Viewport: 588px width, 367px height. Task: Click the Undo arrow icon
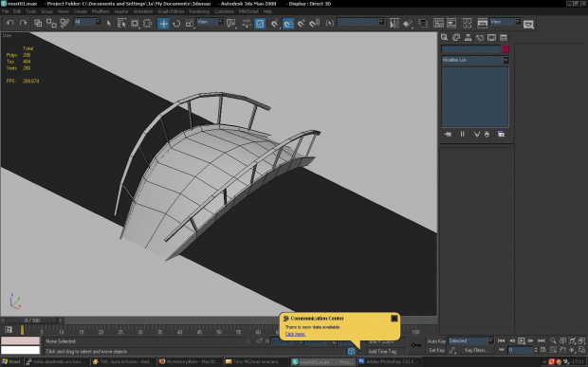pyautogui.click(x=9, y=23)
